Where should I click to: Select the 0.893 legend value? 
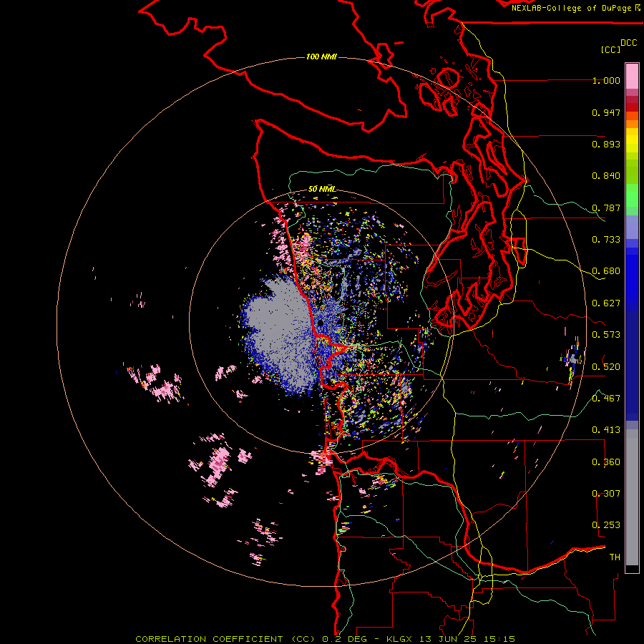pos(606,144)
